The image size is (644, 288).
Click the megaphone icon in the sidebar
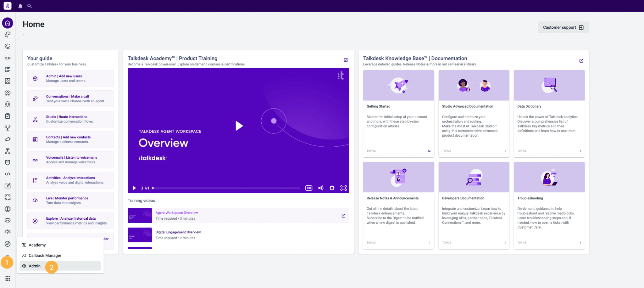(8, 139)
